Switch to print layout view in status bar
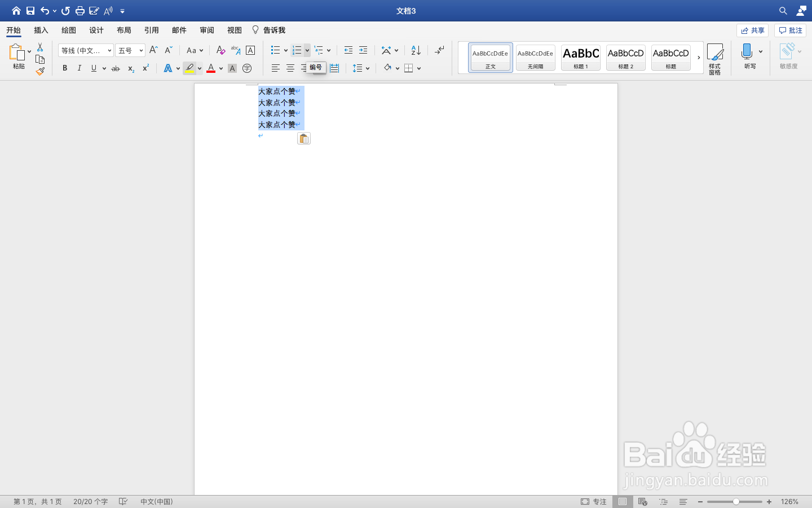 623,501
